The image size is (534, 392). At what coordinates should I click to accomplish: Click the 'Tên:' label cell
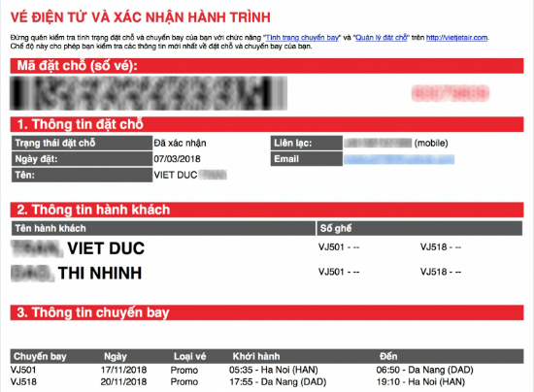point(82,175)
